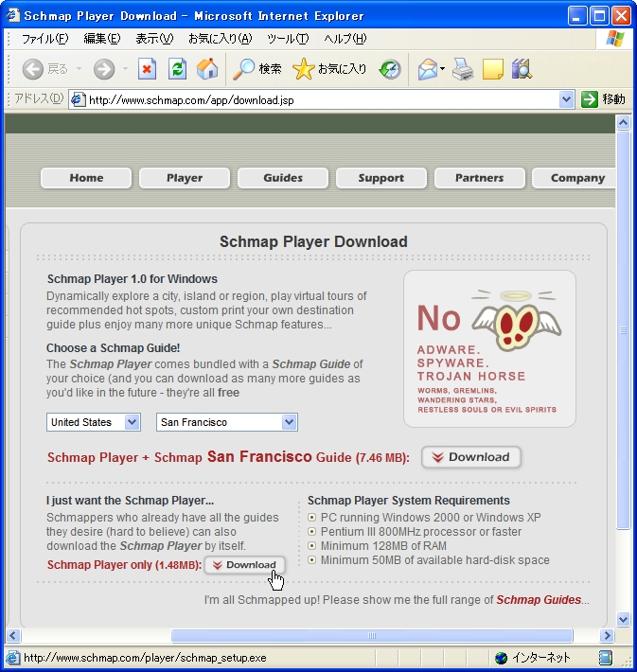Click the page icon in address bar
This screenshot has height=672, width=637.
click(78, 99)
